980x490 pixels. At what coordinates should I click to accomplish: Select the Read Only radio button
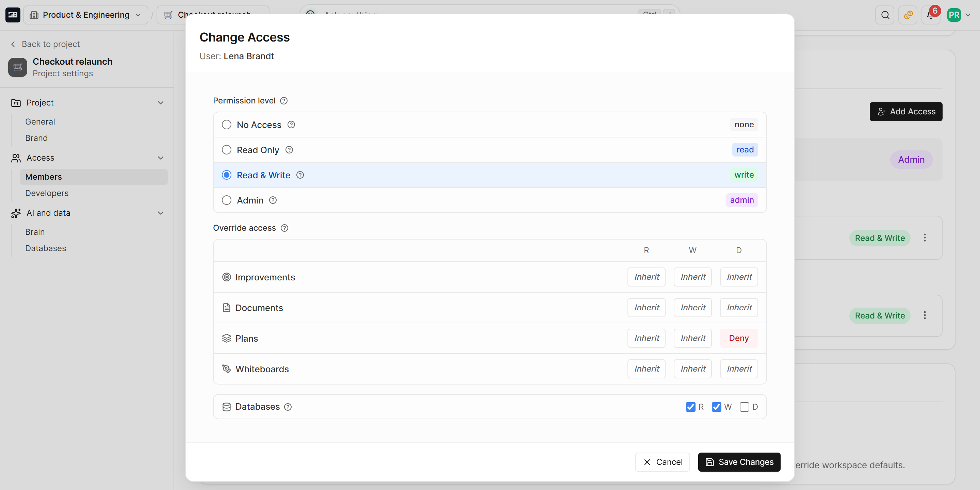[x=226, y=150]
